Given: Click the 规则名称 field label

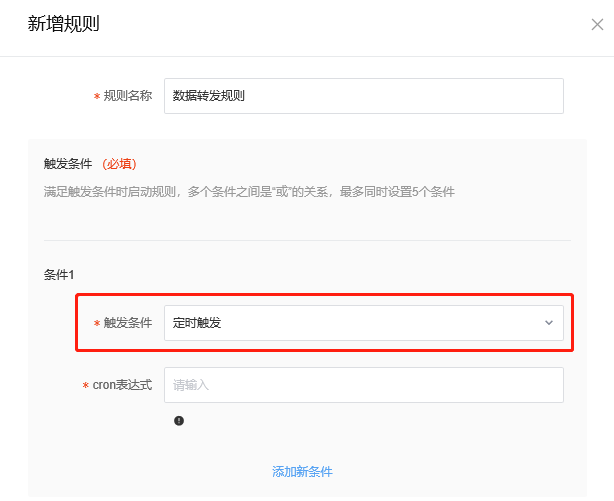Looking at the screenshot, I should tap(128, 96).
